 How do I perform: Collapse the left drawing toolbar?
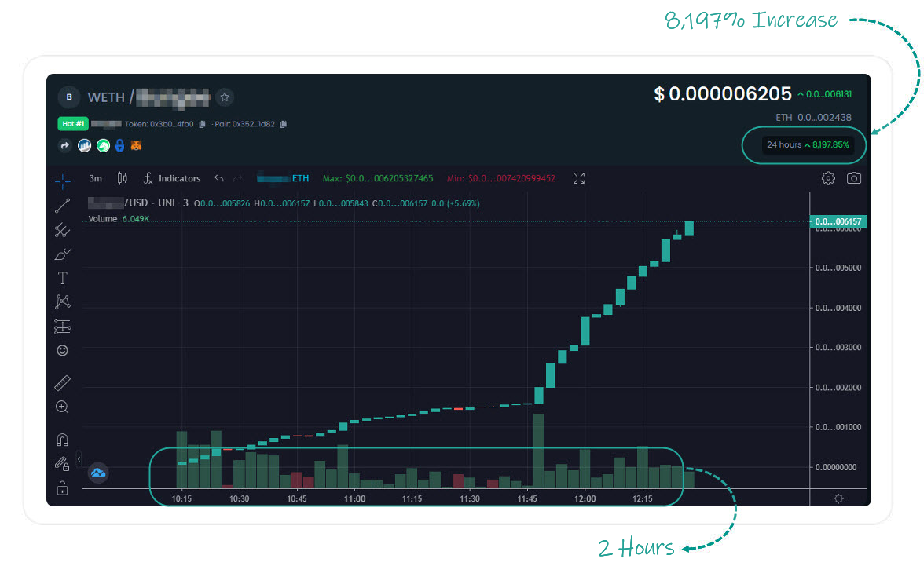click(x=79, y=458)
